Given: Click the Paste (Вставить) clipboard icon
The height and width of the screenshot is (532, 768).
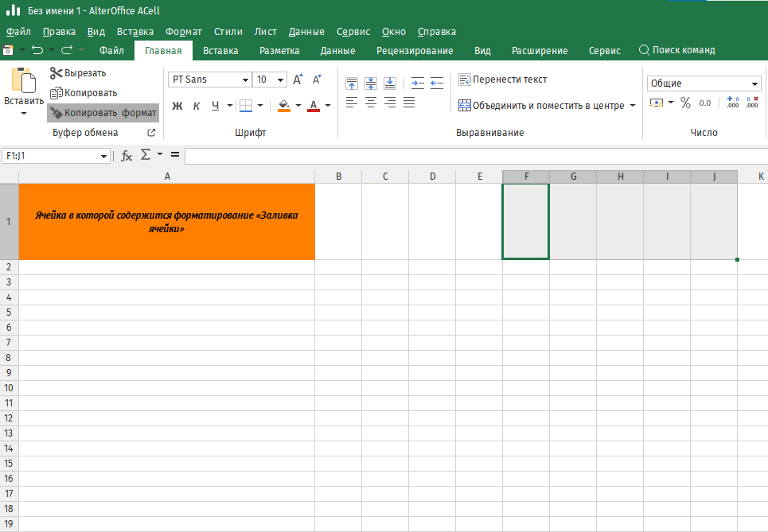Looking at the screenshot, I should [24, 80].
